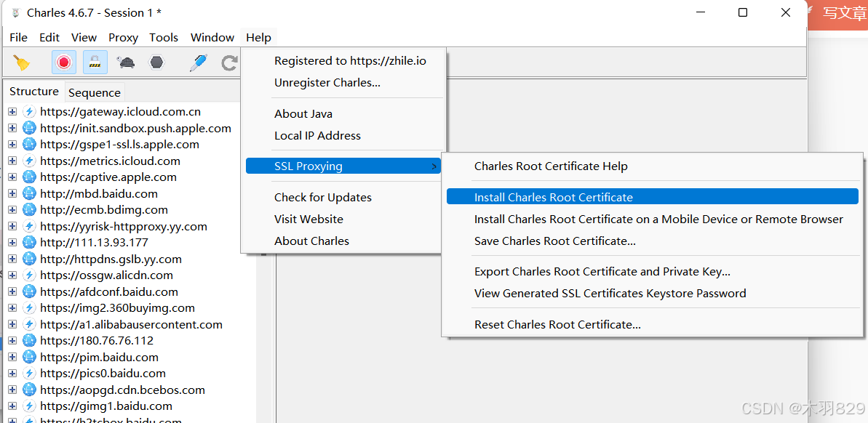The height and width of the screenshot is (423, 868).
Task: Click the globe icon beside pim.baidu.com
Action: pos(29,357)
